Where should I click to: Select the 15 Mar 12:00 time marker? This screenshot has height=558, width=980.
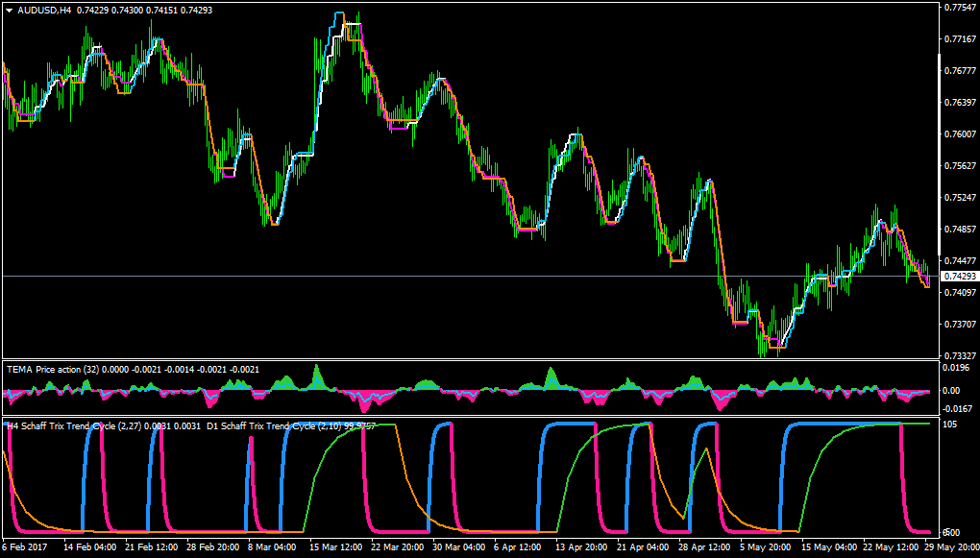pos(335,546)
